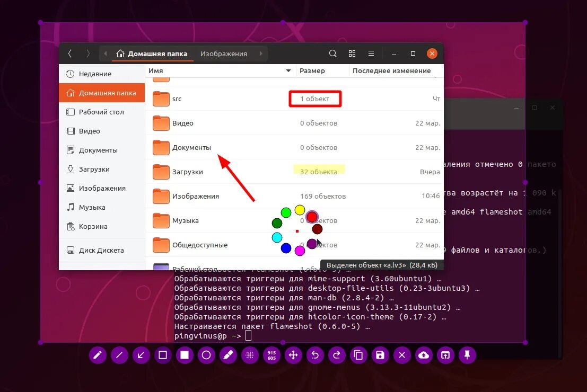
Task: Click the 32 объекта size cell
Action: pos(319,172)
